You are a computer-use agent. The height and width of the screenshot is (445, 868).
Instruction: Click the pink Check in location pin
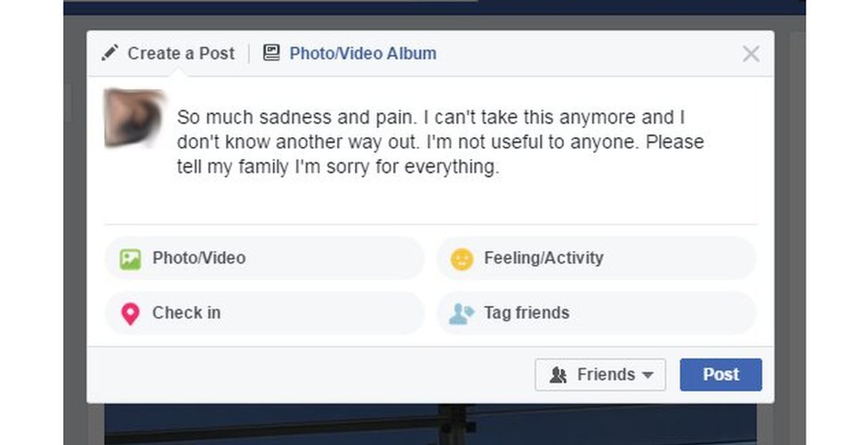pos(131,314)
